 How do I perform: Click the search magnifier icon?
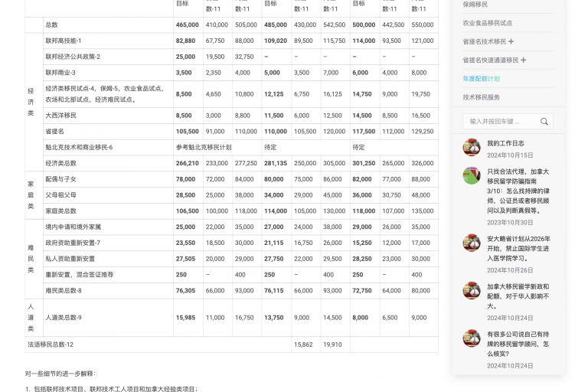[x=544, y=122]
